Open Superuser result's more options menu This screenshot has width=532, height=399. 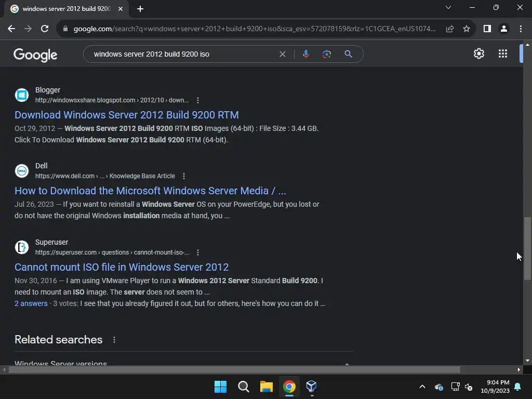pos(198,252)
